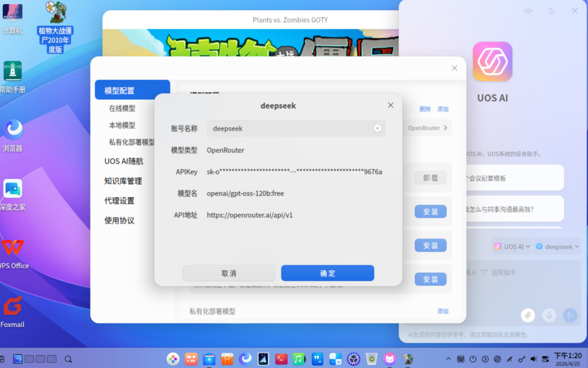Click the model name openai/gpt-oss-120b:free

point(245,194)
